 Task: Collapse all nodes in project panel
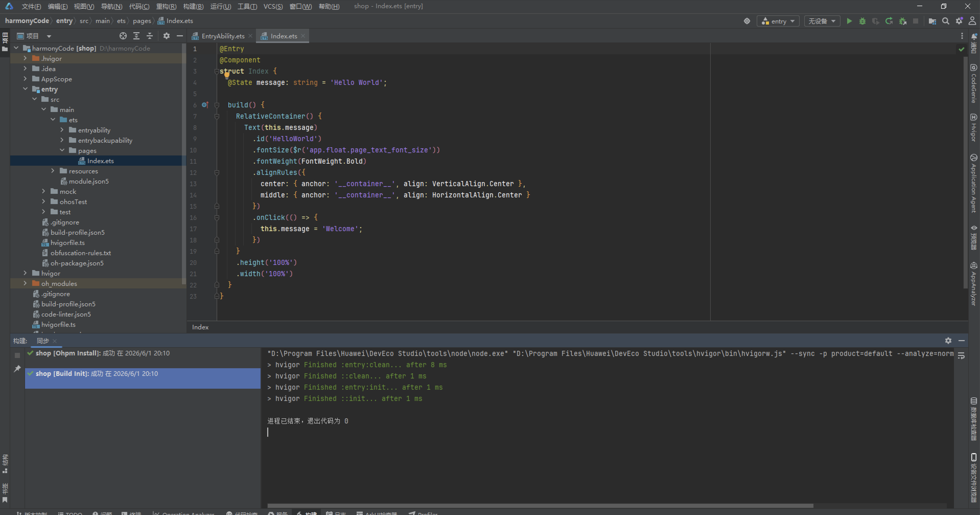(149, 36)
